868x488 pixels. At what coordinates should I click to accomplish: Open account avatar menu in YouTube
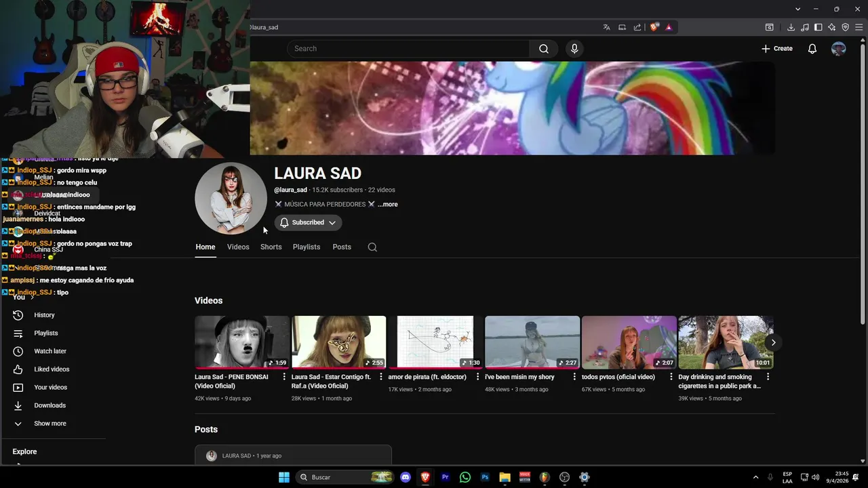coord(839,49)
